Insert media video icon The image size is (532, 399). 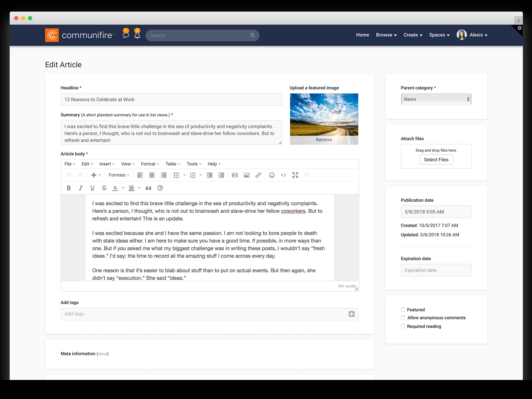(235, 175)
